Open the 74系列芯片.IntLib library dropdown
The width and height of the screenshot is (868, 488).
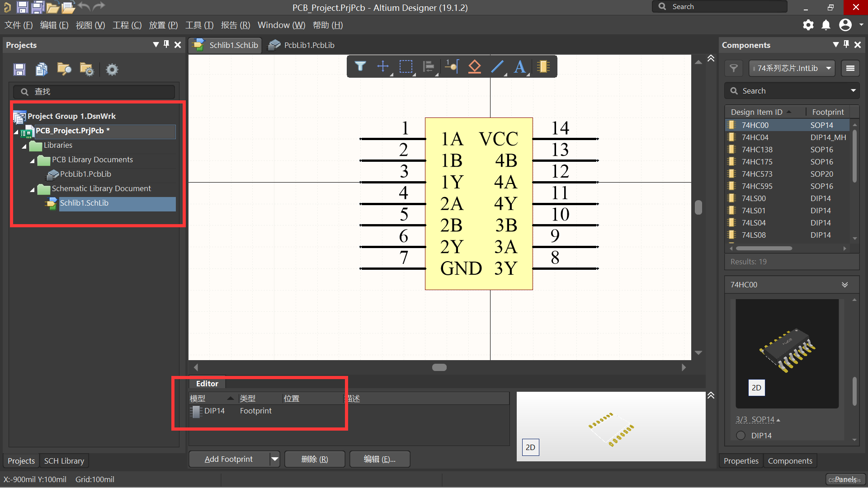[x=792, y=68]
